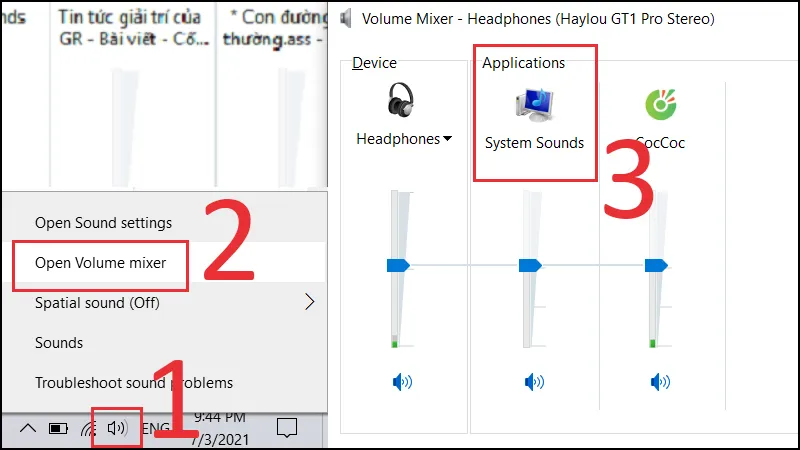
Task: Open the Action Center notification icon
Action: point(287,428)
